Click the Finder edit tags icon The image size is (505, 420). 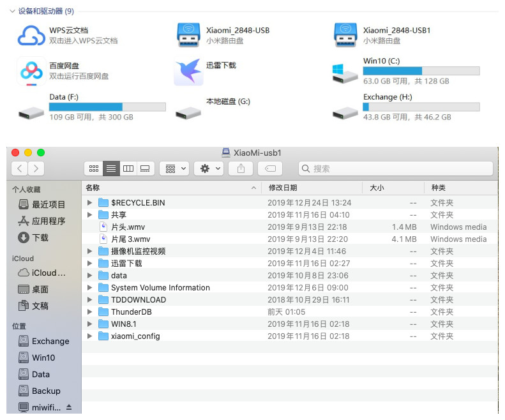tap(269, 169)
